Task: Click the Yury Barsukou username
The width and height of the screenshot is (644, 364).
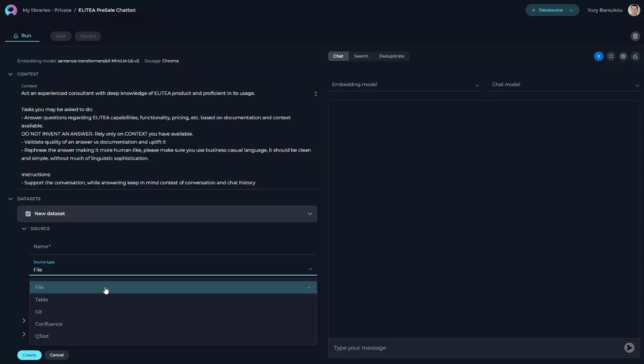Action: [605, 10]
